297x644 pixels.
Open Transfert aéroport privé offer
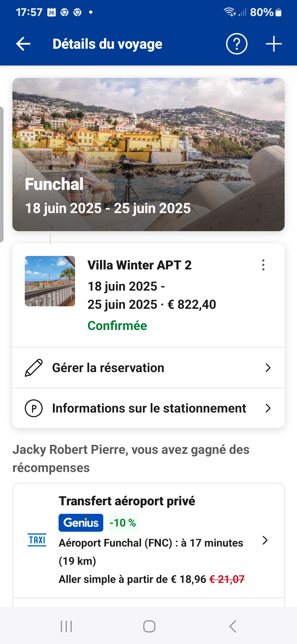[127, 501]
